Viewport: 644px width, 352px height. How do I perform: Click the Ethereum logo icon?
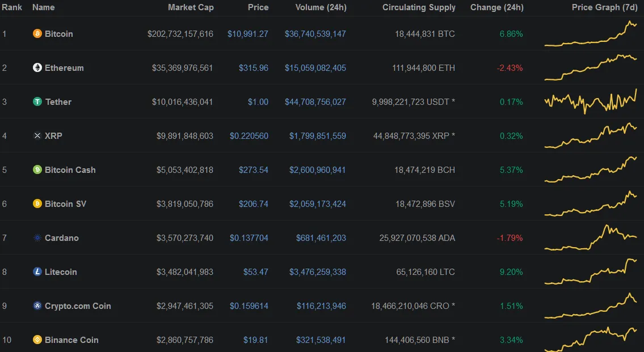(37, 67)
